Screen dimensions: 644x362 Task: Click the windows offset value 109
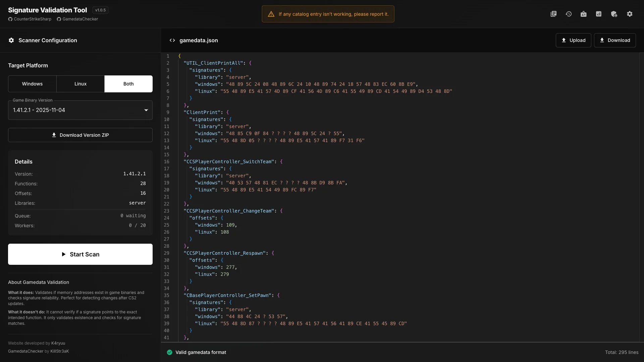[x=230, y=225]
